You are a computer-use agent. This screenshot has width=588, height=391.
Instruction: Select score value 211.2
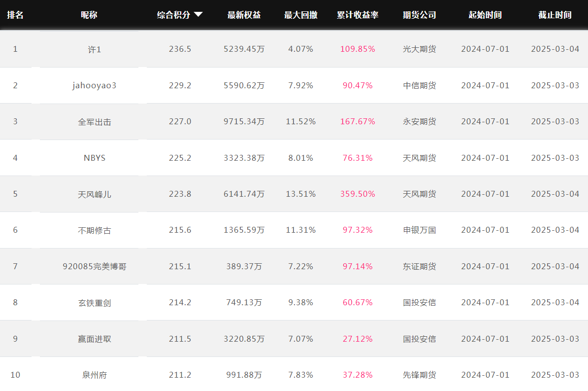(180, 375)
